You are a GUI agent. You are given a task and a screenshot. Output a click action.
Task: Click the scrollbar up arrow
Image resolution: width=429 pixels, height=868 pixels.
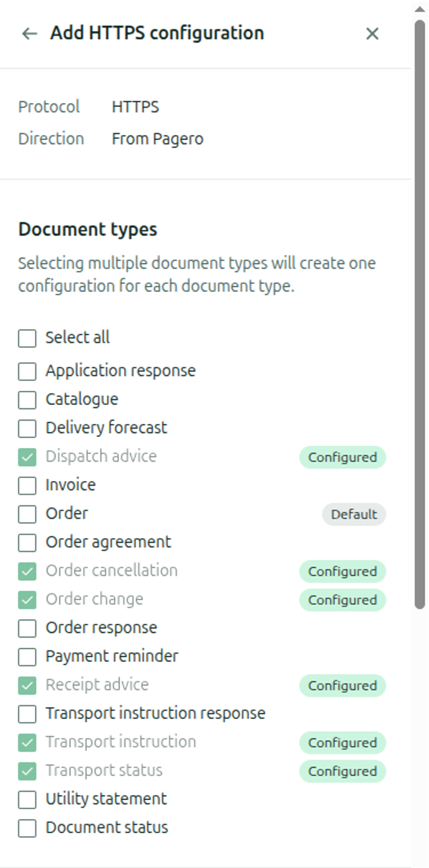[x=419, y=9]
